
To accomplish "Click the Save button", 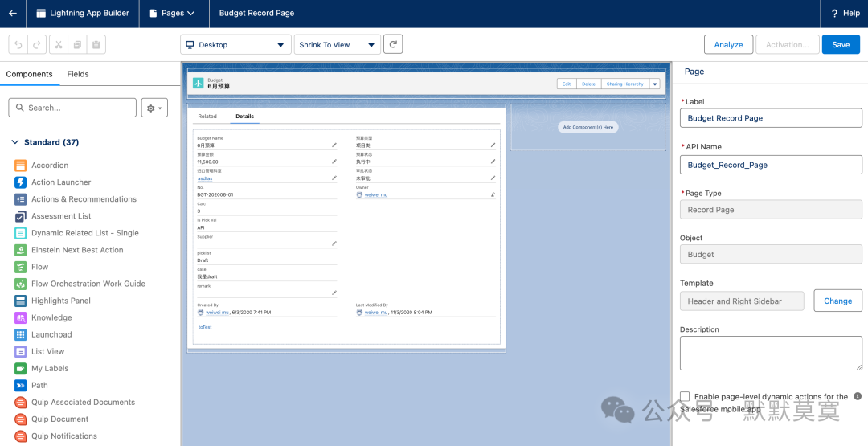I will pyautogui.click(x=841, y=45).
